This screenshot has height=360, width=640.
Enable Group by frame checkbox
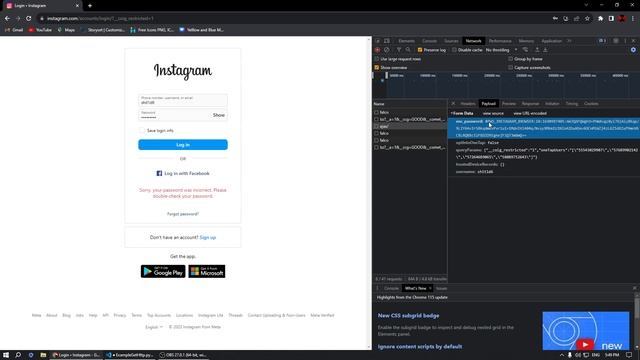click(x=510, y=59)
